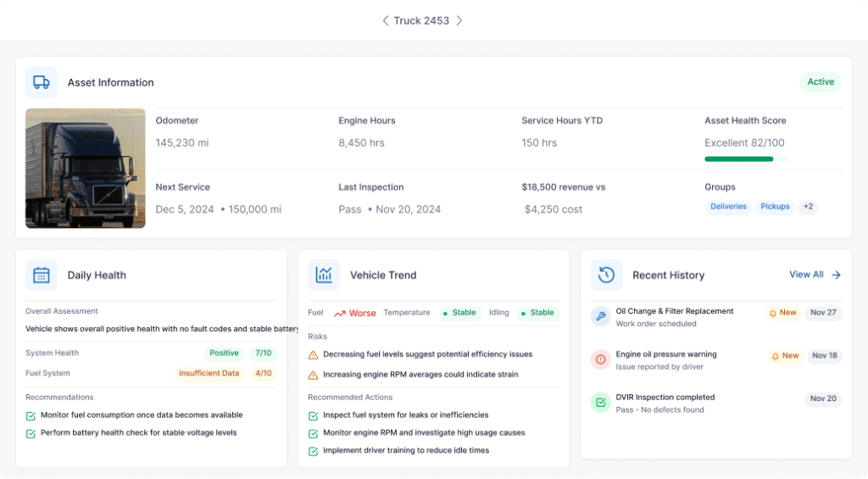Click the 7/10 system health score
The width and height of the screenshot is (868, 479).
coord(264,354)
